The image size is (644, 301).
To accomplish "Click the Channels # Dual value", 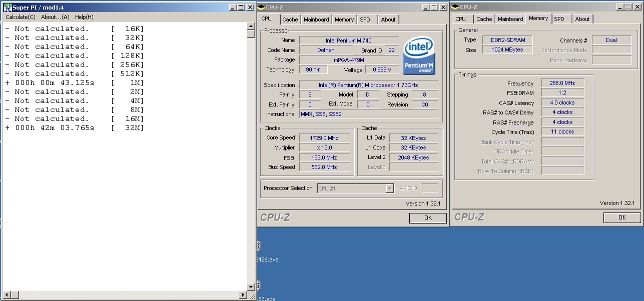I will (x=611, y=40).
